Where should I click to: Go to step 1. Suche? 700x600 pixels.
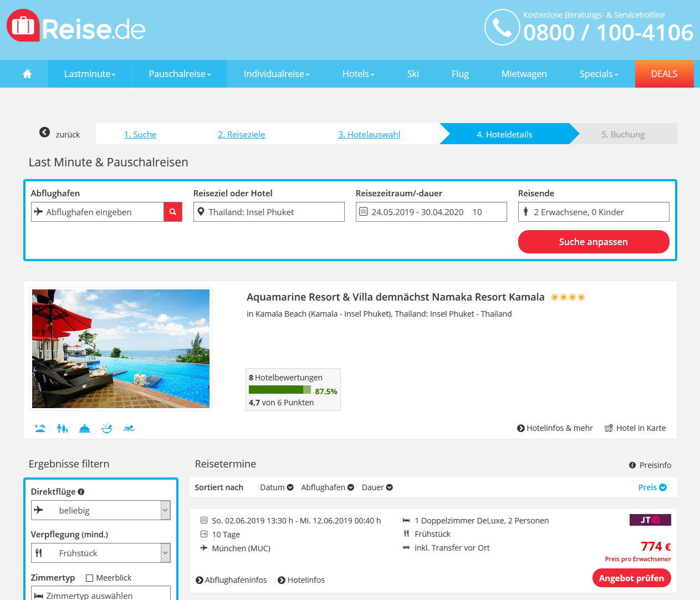[140, 134]
